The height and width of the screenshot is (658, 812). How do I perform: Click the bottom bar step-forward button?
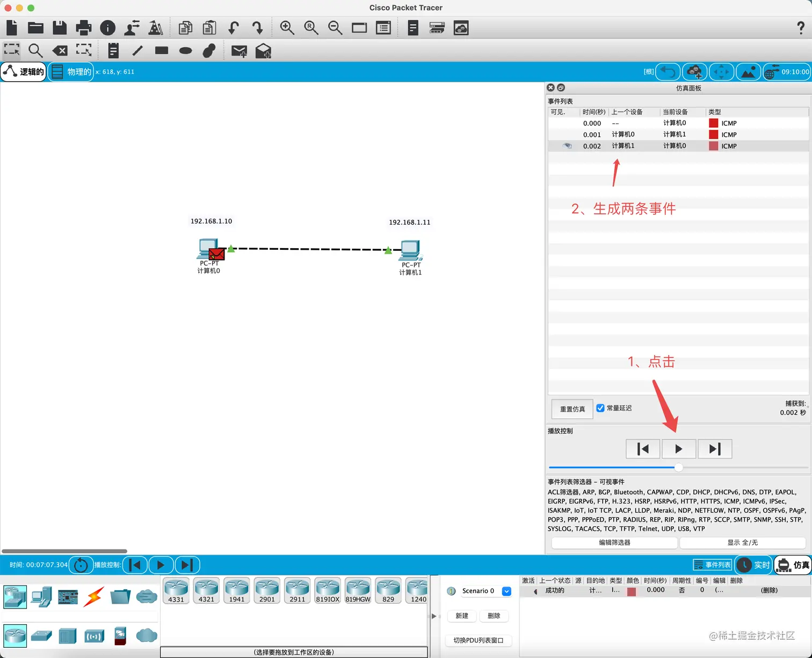[x=187, y=565]
